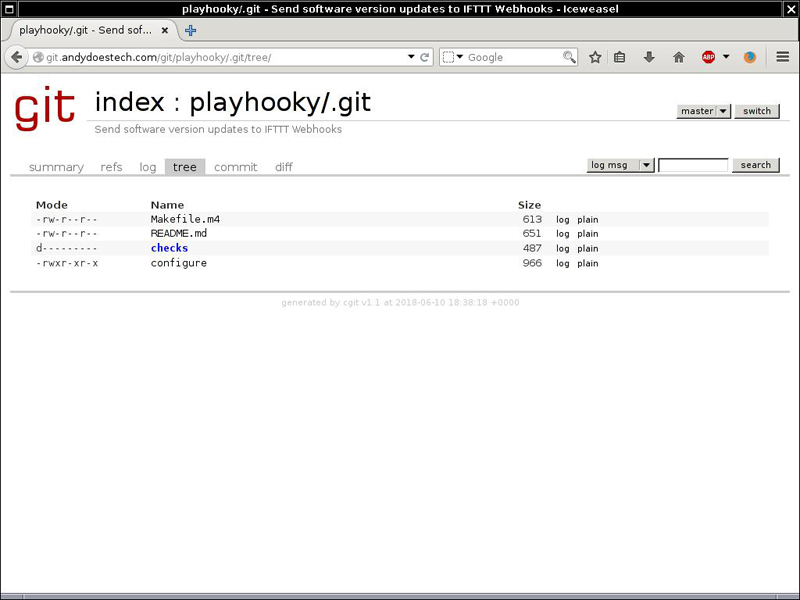The height and width of the screenshot is (600, 800).
Task: Click the site identity globe in address bar
Action: pyautogui.click(x=38, y=57)
